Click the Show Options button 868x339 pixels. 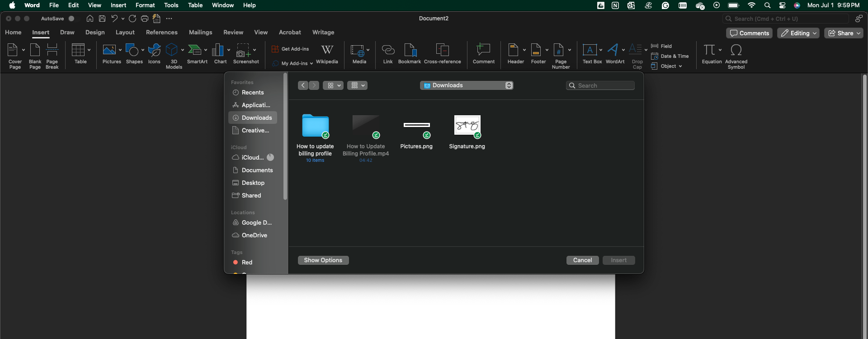coord(323,260)
